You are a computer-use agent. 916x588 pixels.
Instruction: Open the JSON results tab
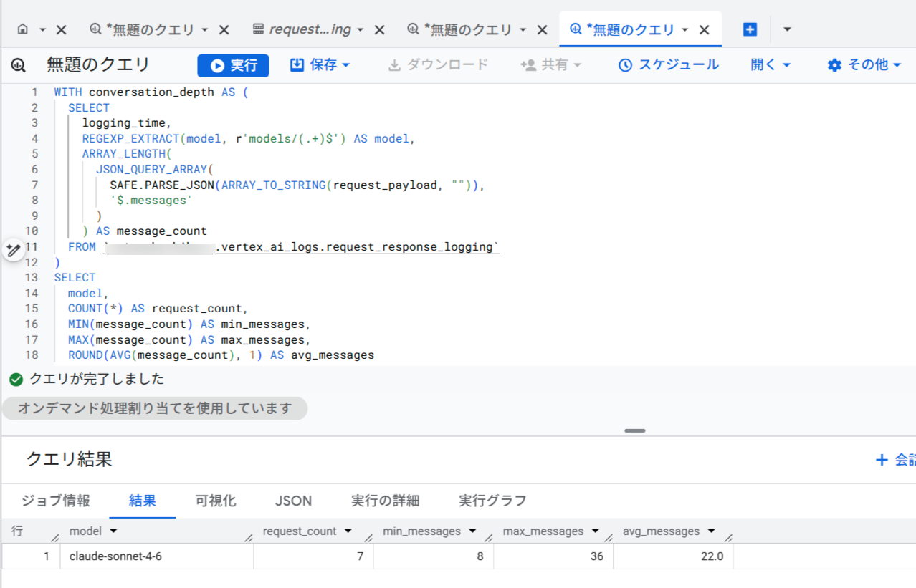point(293,501)
